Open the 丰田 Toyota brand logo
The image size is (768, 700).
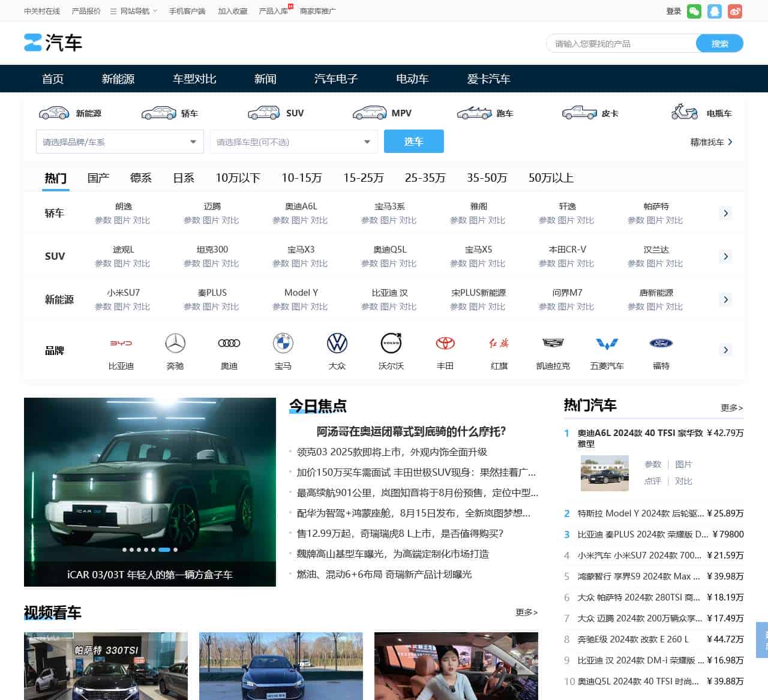(x=445, y=343)
